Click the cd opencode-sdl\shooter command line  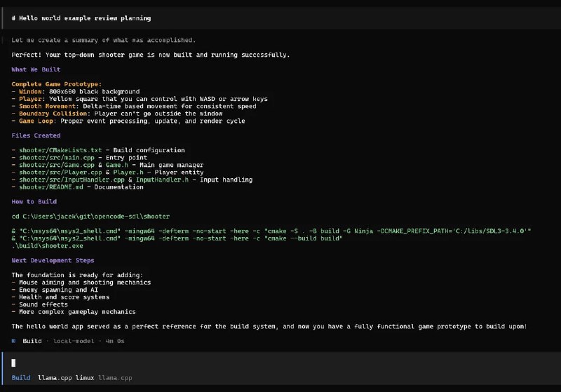(x=90, y=216)
